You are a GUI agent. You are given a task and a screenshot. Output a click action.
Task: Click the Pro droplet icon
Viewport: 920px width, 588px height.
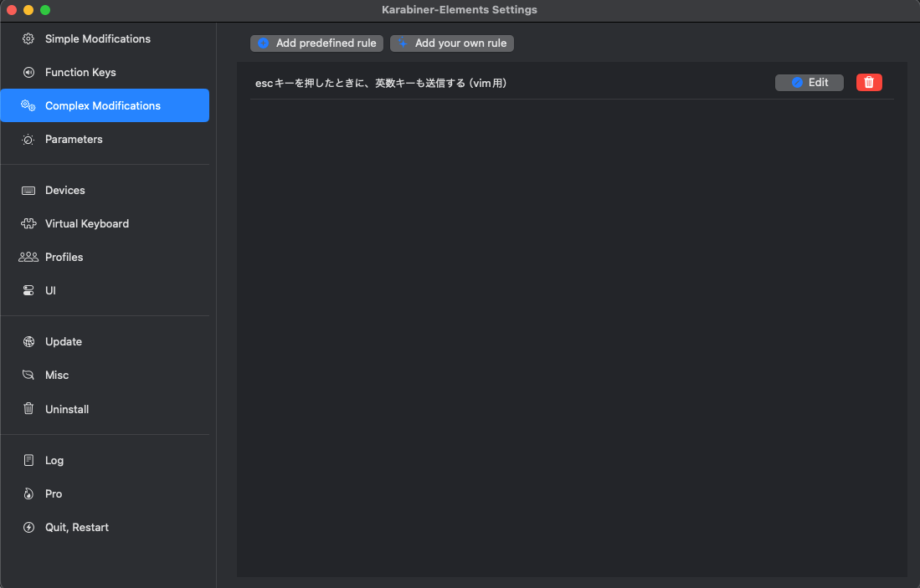coord(27,493)
